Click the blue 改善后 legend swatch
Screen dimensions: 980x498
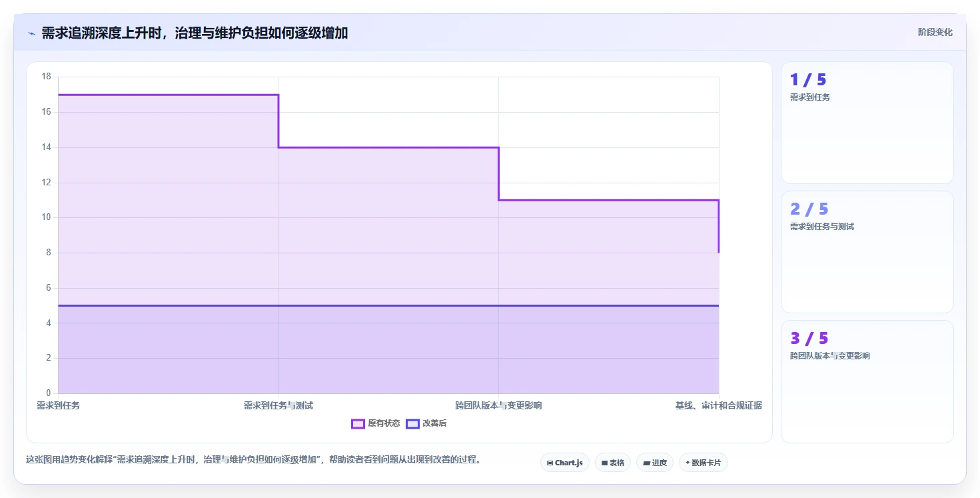(412, 423)
